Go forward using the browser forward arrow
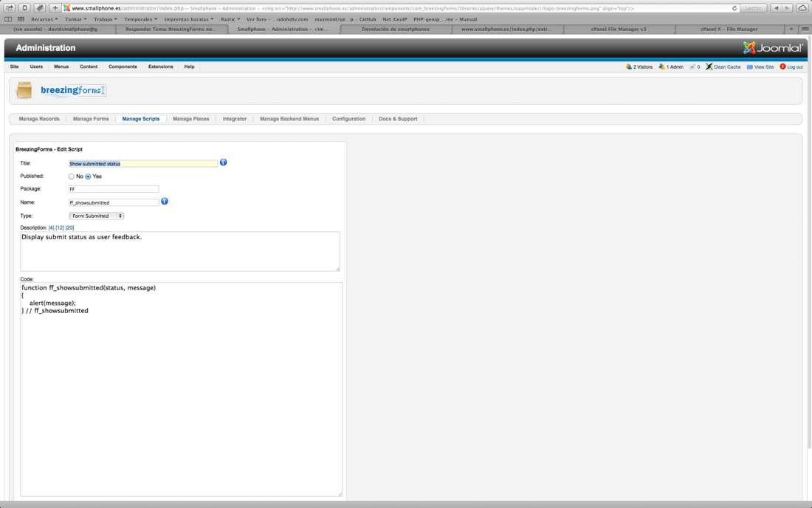This screenshot has height=508, width=812. pyautogui.click(x=787, y=8)
